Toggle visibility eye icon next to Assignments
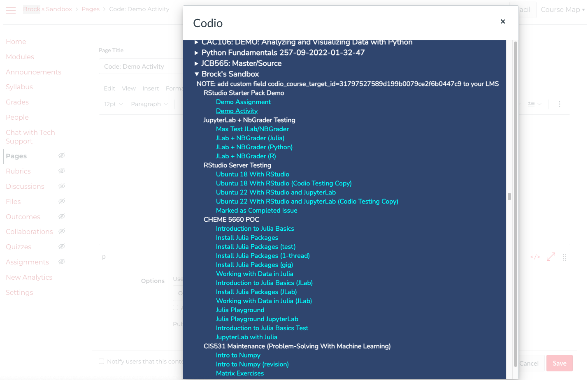This screenshot has height=380, width=588. pos(62,262)
